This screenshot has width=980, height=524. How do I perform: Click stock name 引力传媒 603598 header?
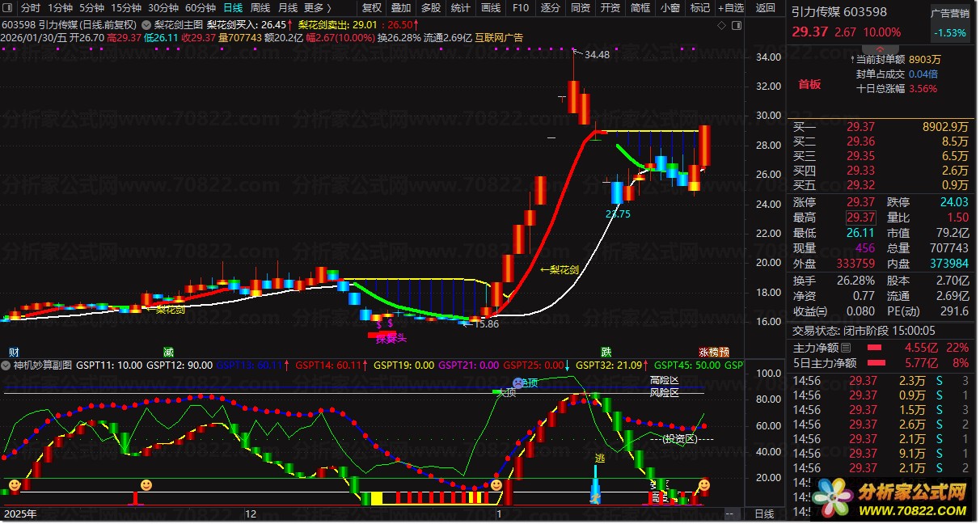[x=839, y=12]
